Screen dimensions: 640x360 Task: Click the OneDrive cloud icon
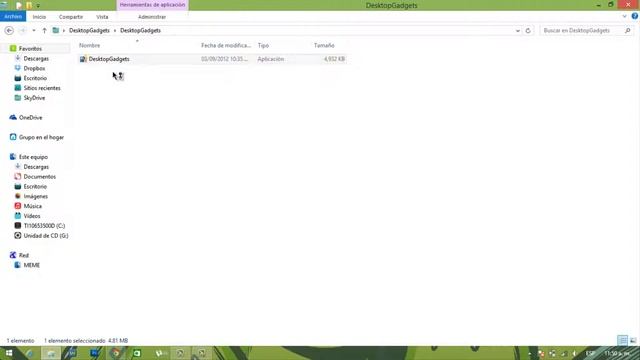[x=13, y=118]
